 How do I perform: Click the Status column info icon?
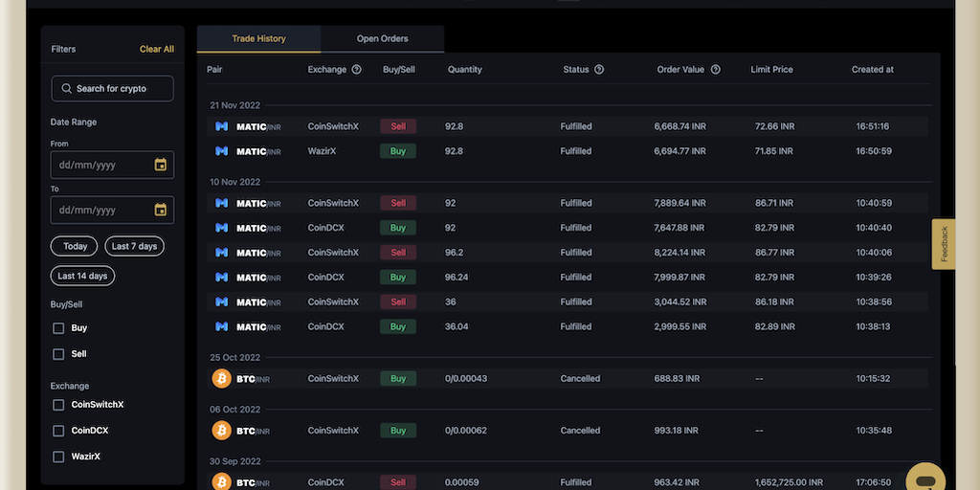(599, 70)
